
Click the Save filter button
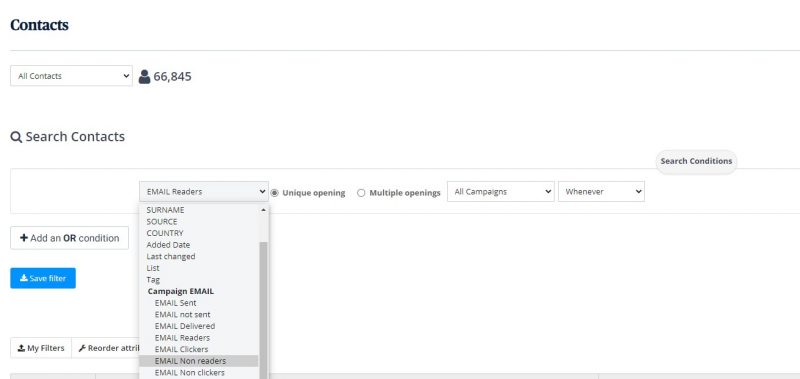point(43,278)
